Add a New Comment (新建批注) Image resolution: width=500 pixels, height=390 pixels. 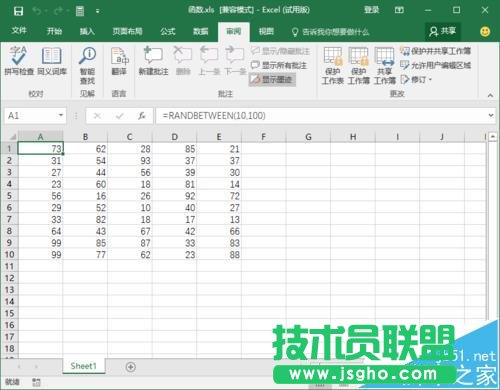(x=153, y=61)
